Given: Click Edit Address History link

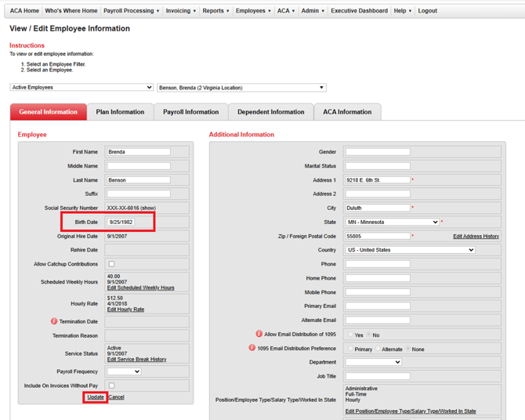Looking at the screenshot, I should (x=476, y=236).
